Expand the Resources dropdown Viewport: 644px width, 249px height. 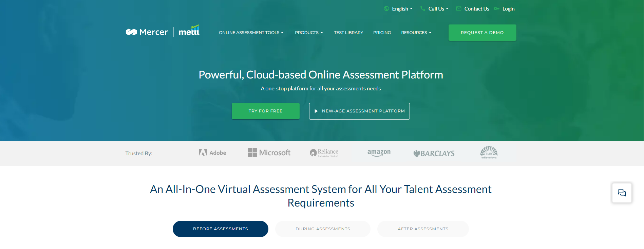(x=416, y=33)
